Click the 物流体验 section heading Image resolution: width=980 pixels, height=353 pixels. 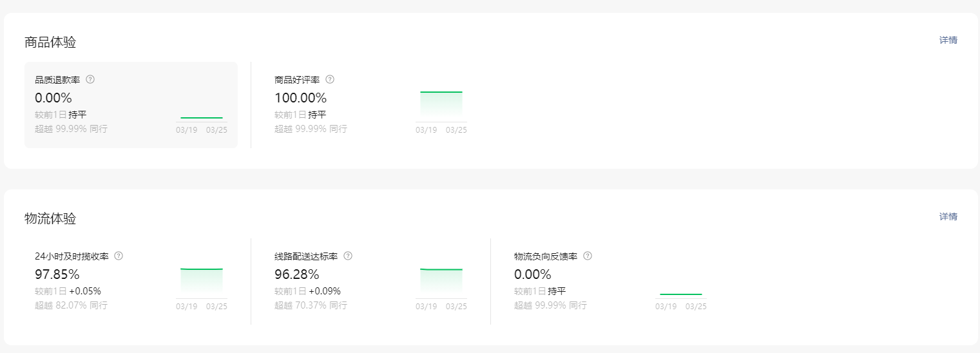[x=50, y=219]
